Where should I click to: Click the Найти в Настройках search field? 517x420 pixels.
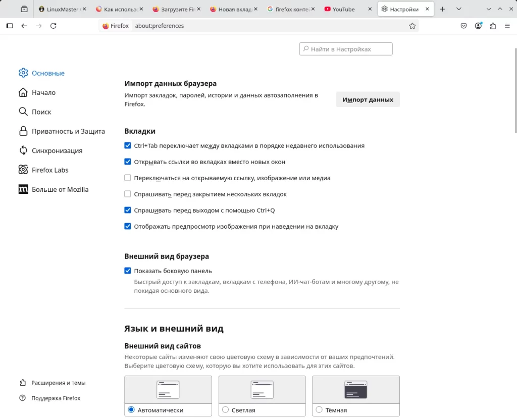[x=346, y=49]
